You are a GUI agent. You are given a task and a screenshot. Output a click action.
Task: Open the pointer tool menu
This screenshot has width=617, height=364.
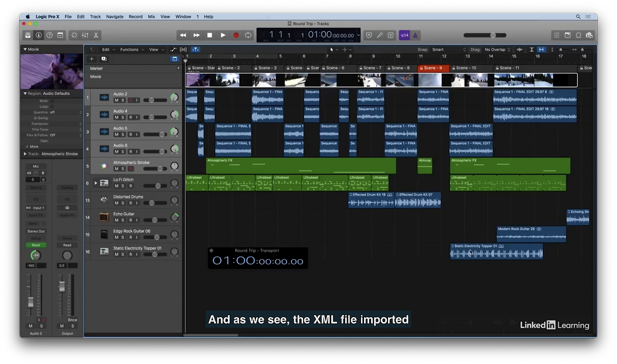pyautogui.click(x=334, y=50)
